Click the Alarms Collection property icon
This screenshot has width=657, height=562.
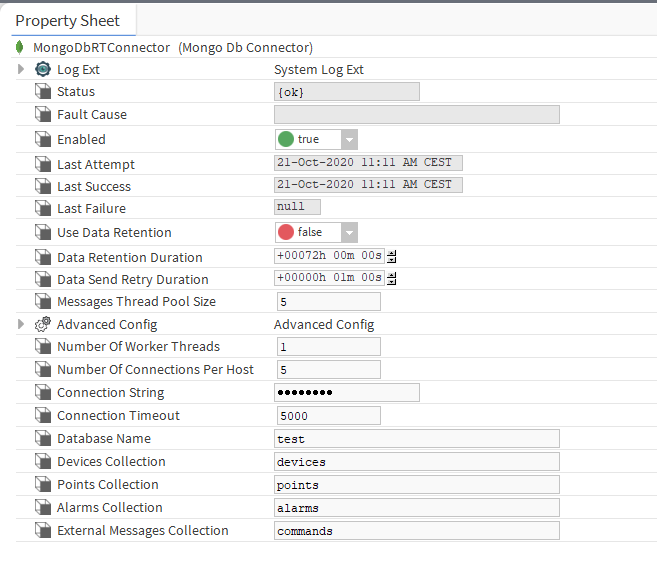coord(43,508)
